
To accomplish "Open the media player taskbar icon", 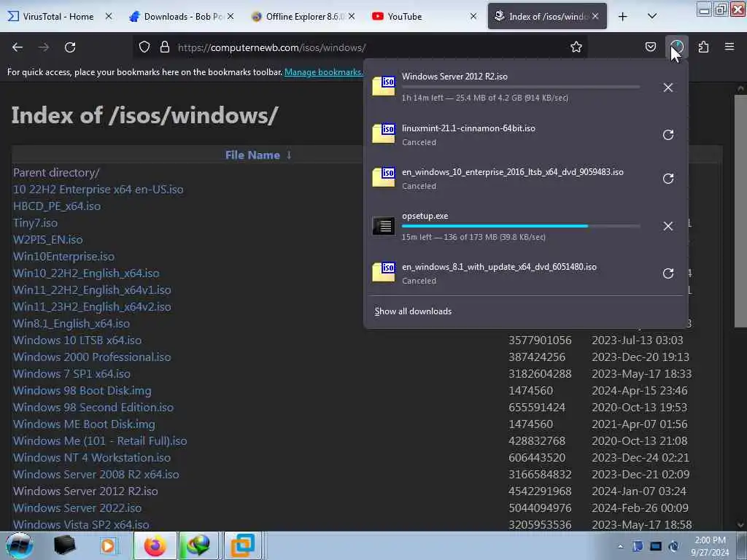I will [108, 545].
